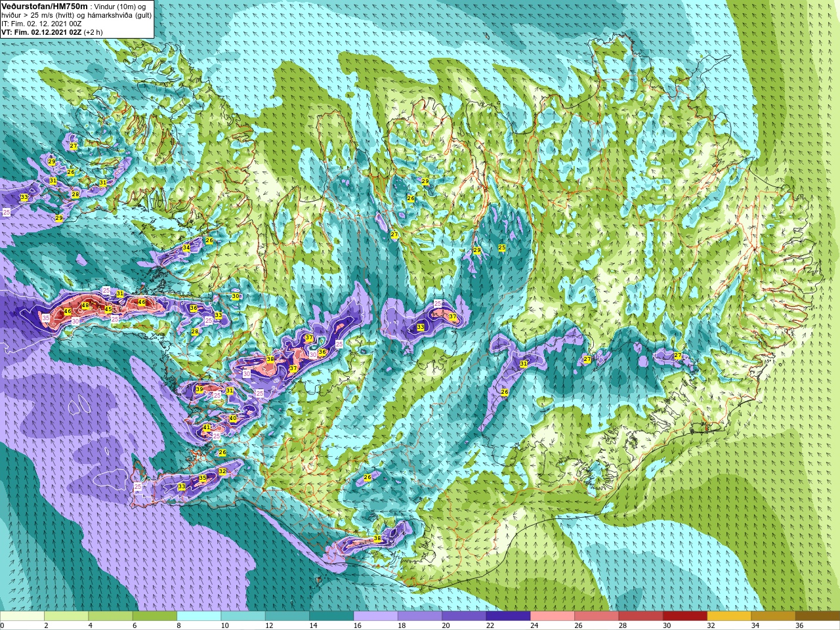
Task: Click the yellow 45 gust label
Action: pyautogui.click(x=108, y=309)
